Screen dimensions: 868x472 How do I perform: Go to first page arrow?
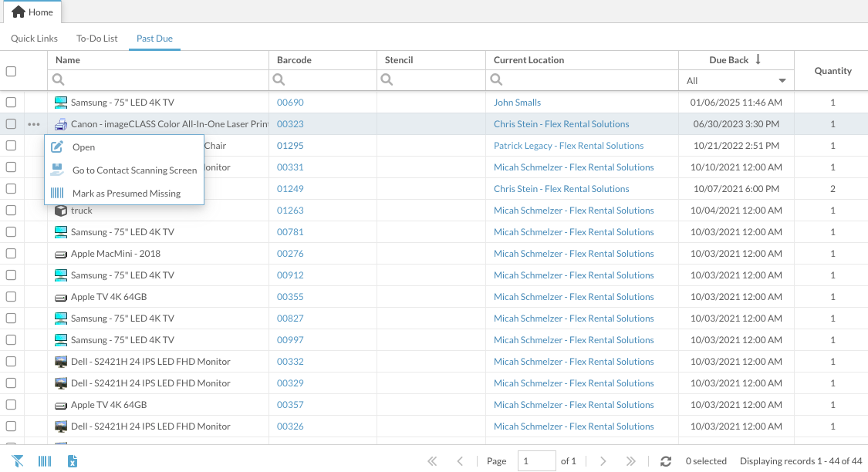tap(432, 461)
